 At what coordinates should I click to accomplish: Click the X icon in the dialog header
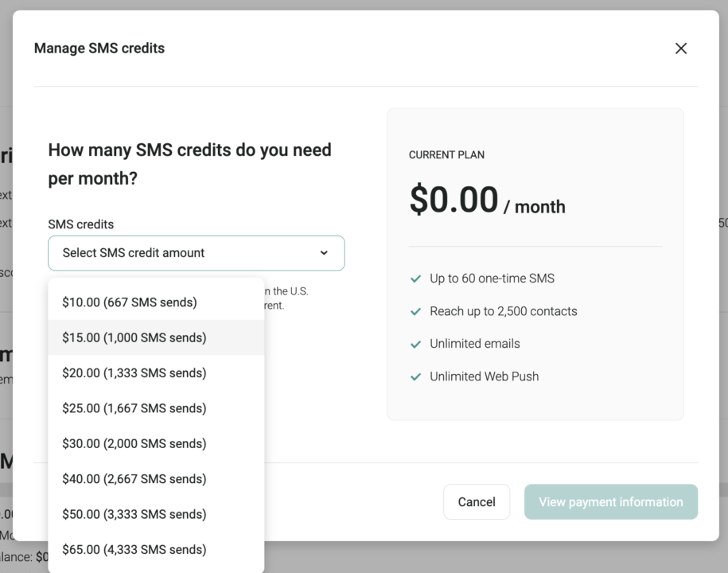point(681,48)
